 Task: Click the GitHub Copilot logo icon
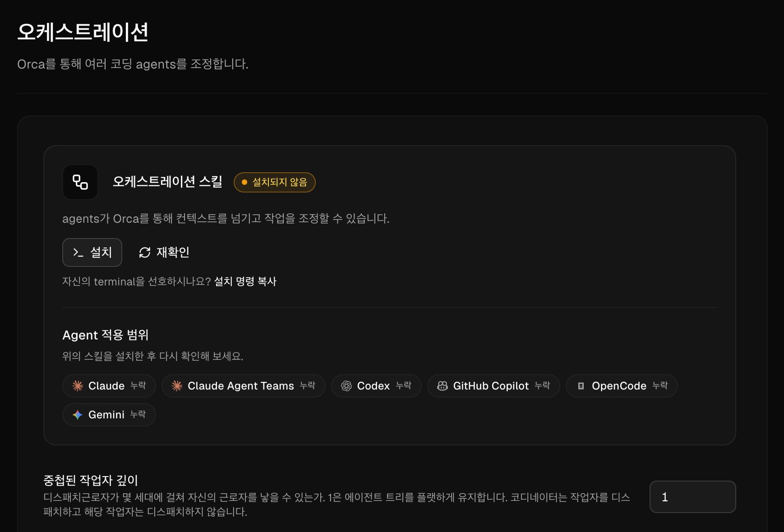pyautogui.click(x=443, y=386)
